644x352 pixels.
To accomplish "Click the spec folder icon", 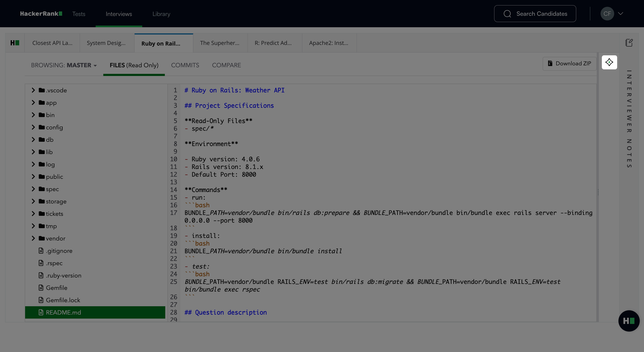I will tap(42, 189).
